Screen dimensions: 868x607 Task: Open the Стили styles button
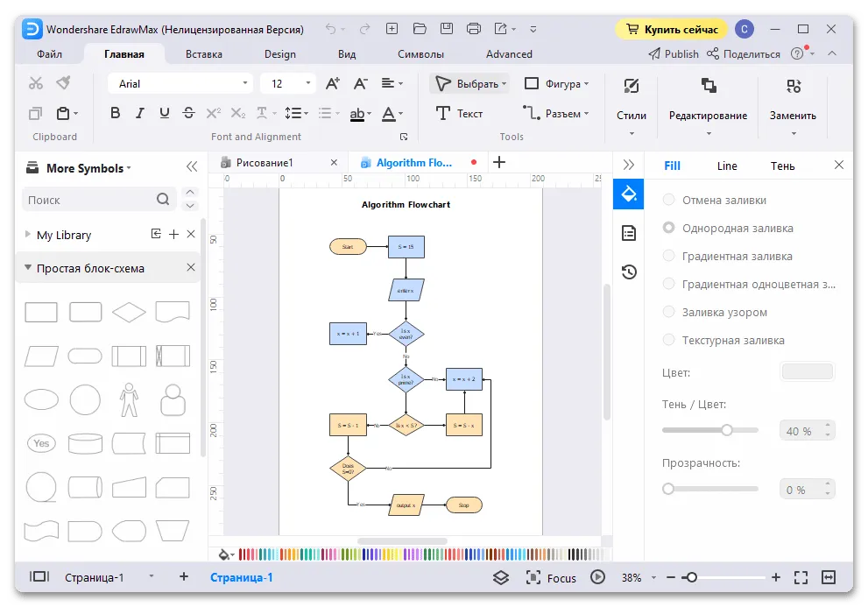(631, 106)
